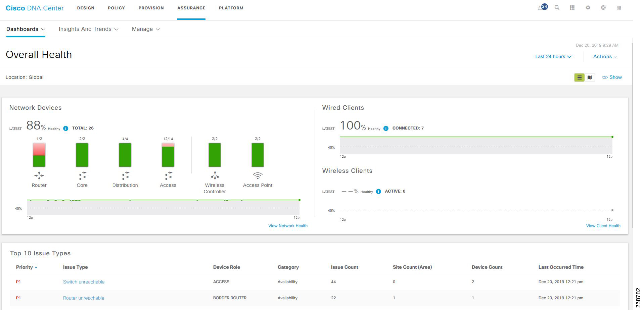Click the Issue Type column header
Viewport: 644px width, 310px height.
(75, 267)
